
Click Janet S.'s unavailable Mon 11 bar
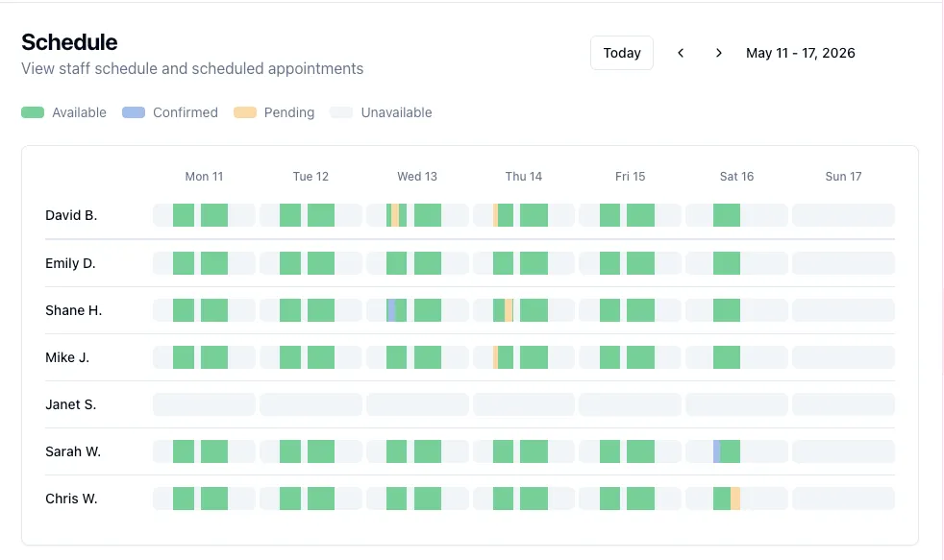[204, 404]
